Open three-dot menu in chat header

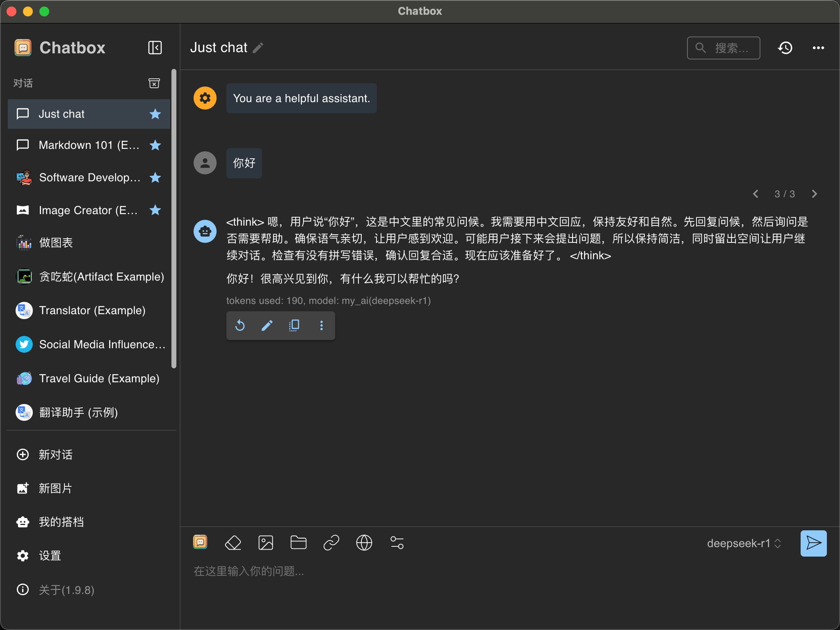818,48
